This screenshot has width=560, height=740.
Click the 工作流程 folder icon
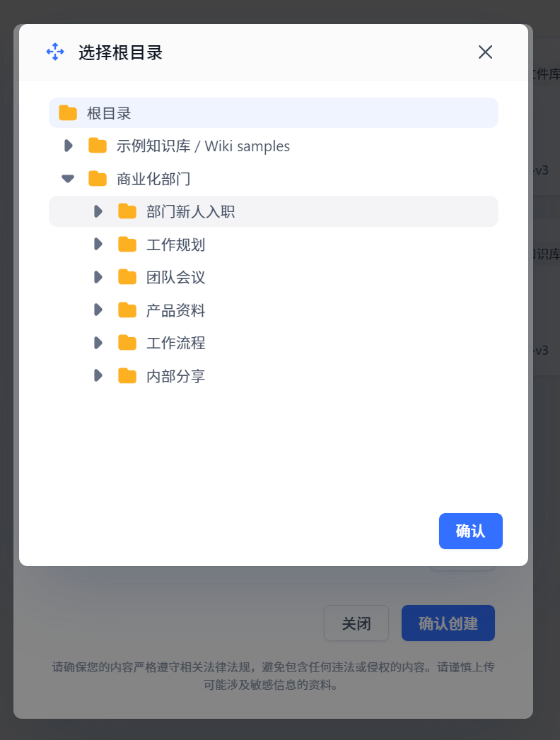127,343
